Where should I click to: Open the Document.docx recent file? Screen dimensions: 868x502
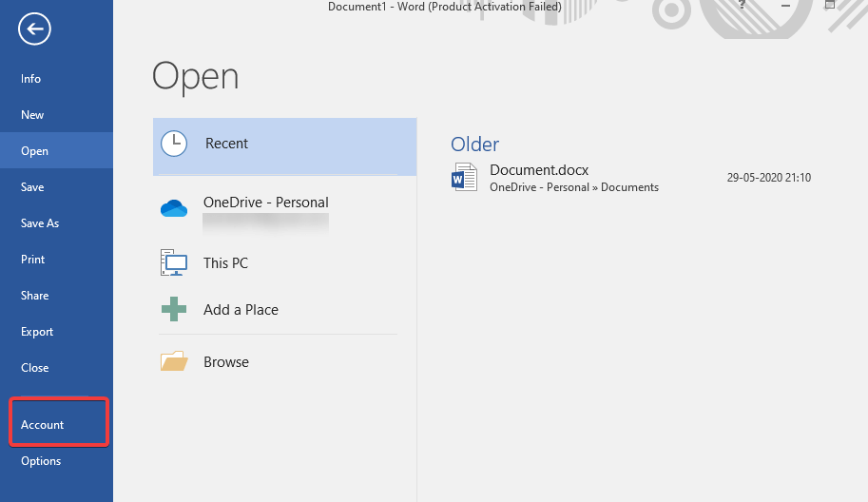pyautogui.click(x=539, y=171)
